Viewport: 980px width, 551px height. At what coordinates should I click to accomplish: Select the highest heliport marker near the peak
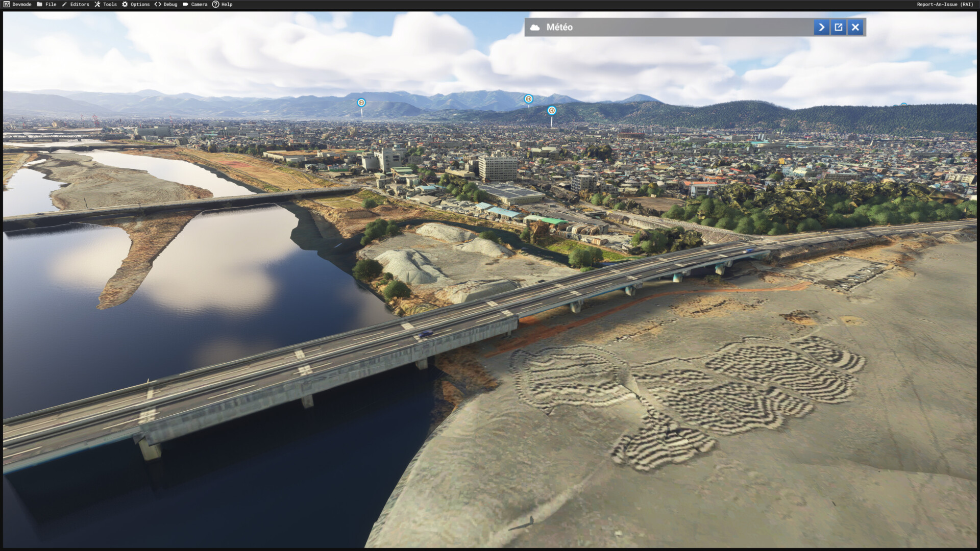pyautogui.click(x=528, y=99)
